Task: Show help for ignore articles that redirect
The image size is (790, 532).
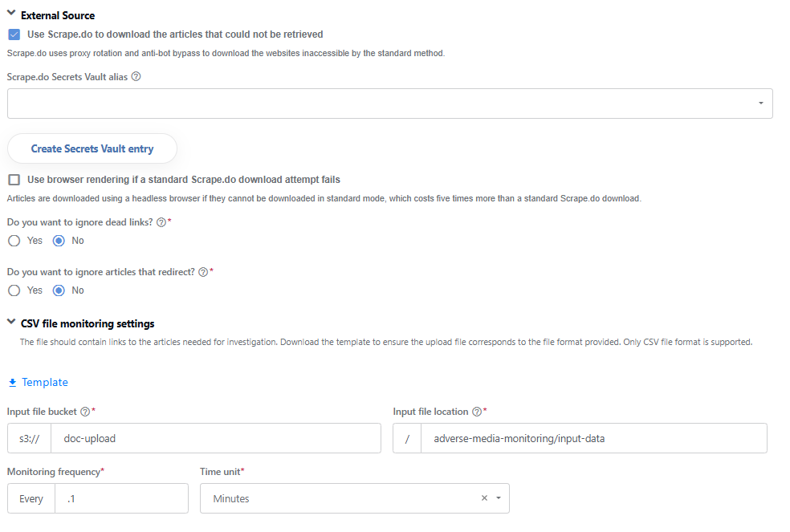Action: pos(203,272)
